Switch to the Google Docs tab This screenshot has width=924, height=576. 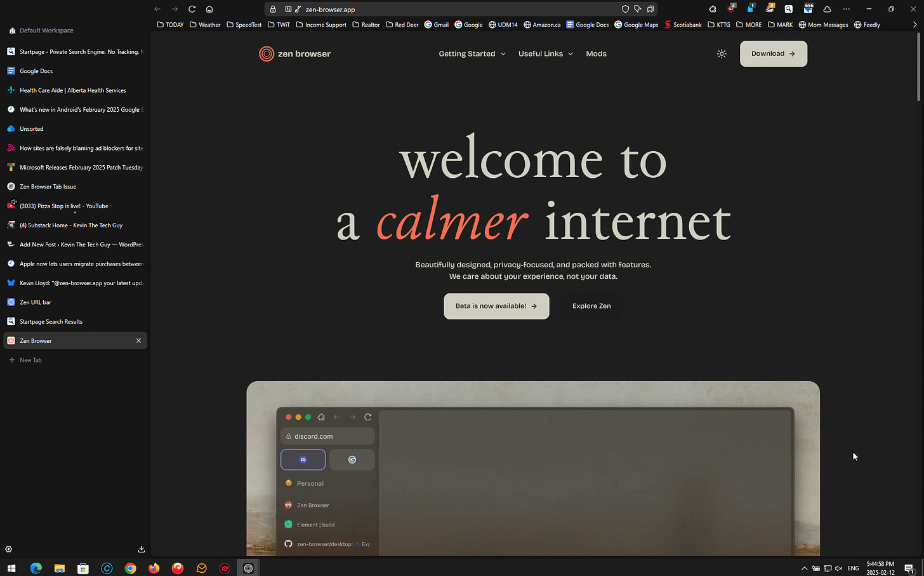coord(76,71)
